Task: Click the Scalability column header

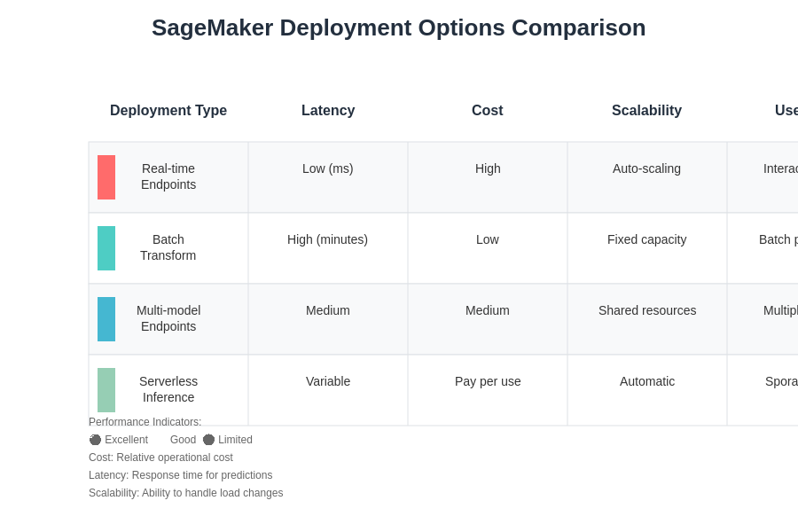Action: [x=646, y=111]
